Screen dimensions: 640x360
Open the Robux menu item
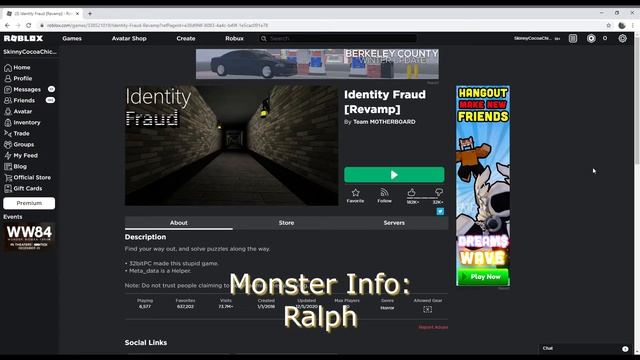pyautogui.click(x=234, y=38)
